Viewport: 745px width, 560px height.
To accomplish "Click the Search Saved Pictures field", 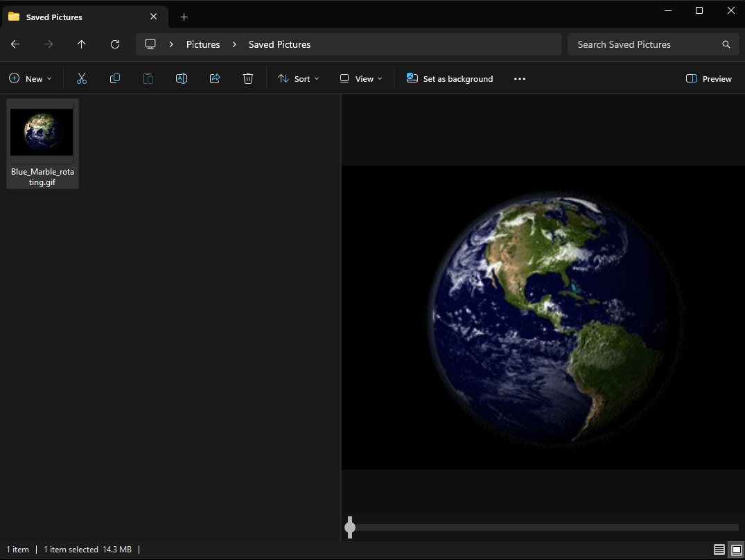I will (x=645, y=44).
